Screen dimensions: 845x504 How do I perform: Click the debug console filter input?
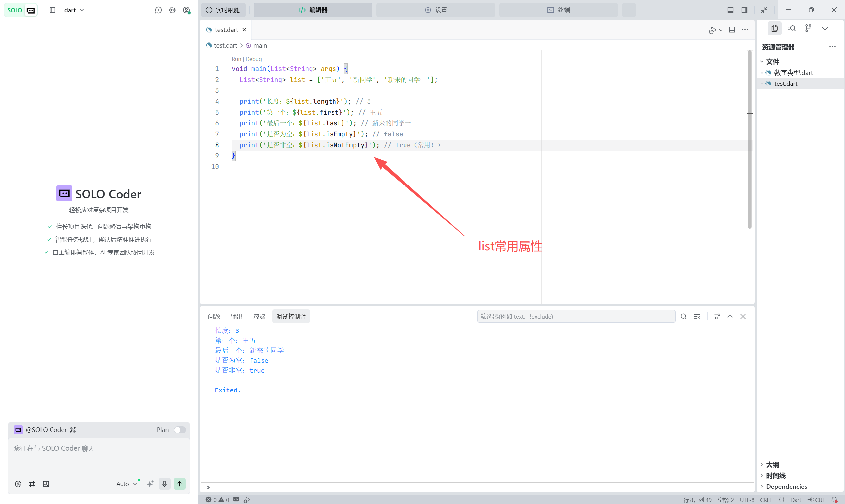[576, 316]
